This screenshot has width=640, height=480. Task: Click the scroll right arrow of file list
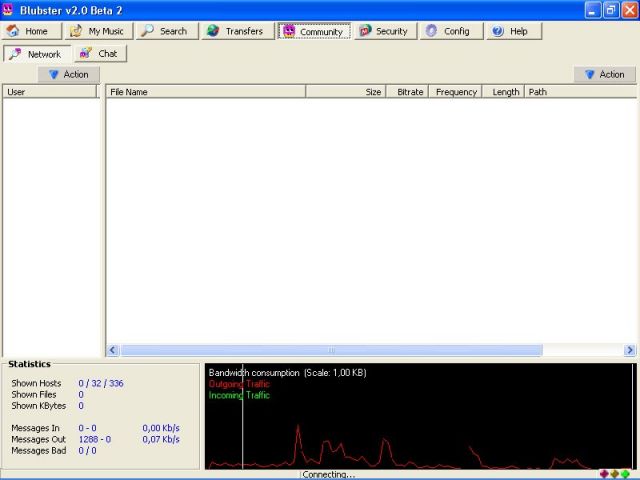point(630,350)
